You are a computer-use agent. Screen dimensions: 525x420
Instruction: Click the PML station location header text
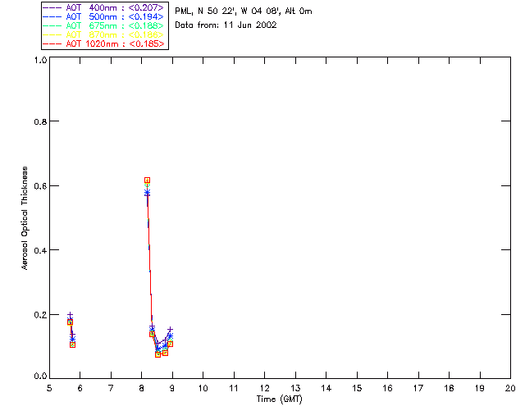(244, 11)
